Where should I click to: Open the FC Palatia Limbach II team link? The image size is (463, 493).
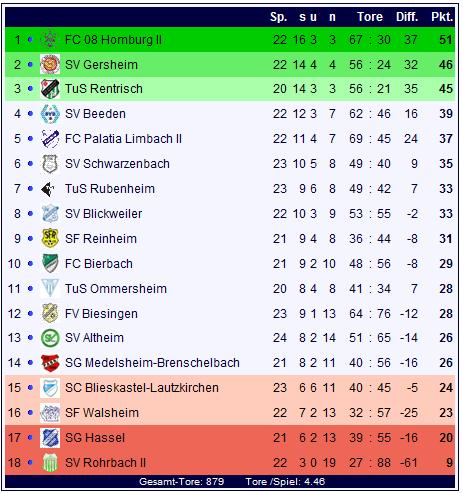[x=123, y=139]
